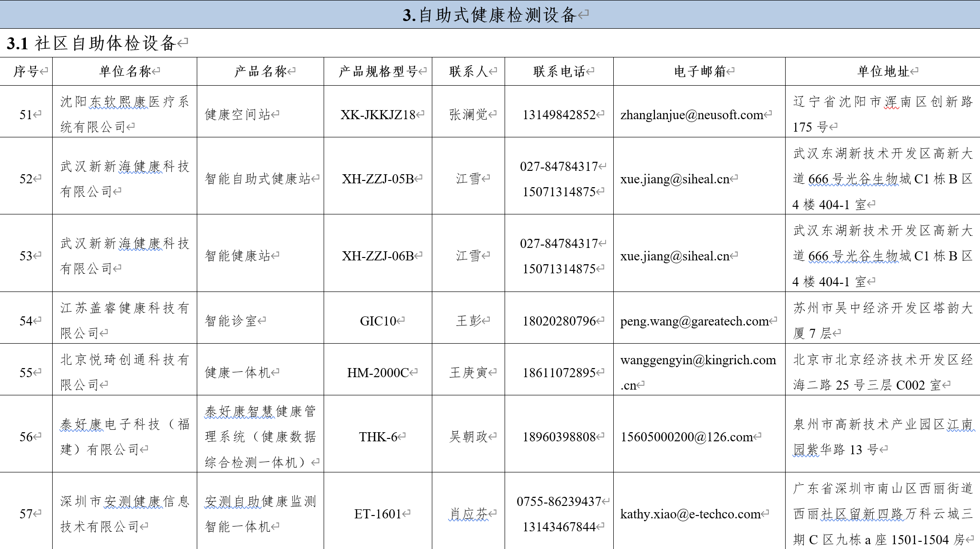Click model HM-2000C
Screen dimensions: 980x549
coord(378,373)
